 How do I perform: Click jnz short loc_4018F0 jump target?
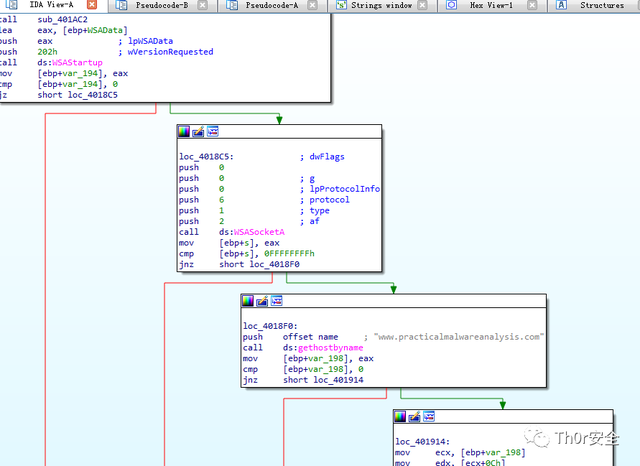click(274, 264)
